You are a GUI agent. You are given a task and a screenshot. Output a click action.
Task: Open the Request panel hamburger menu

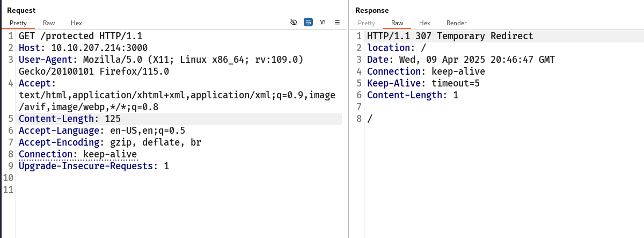337,23
